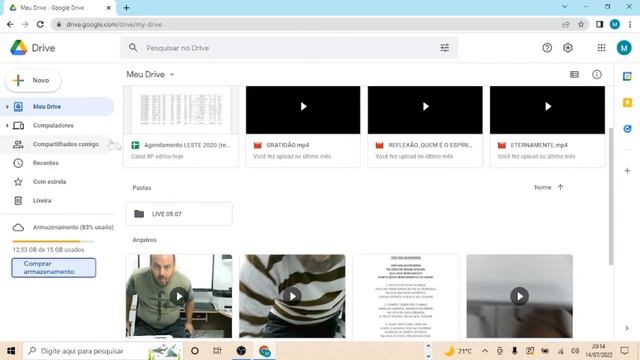Get add-ons plus icon in side panel
This screenshot has height=360, width=640.
pyautogui.click(x=627, y=171)
